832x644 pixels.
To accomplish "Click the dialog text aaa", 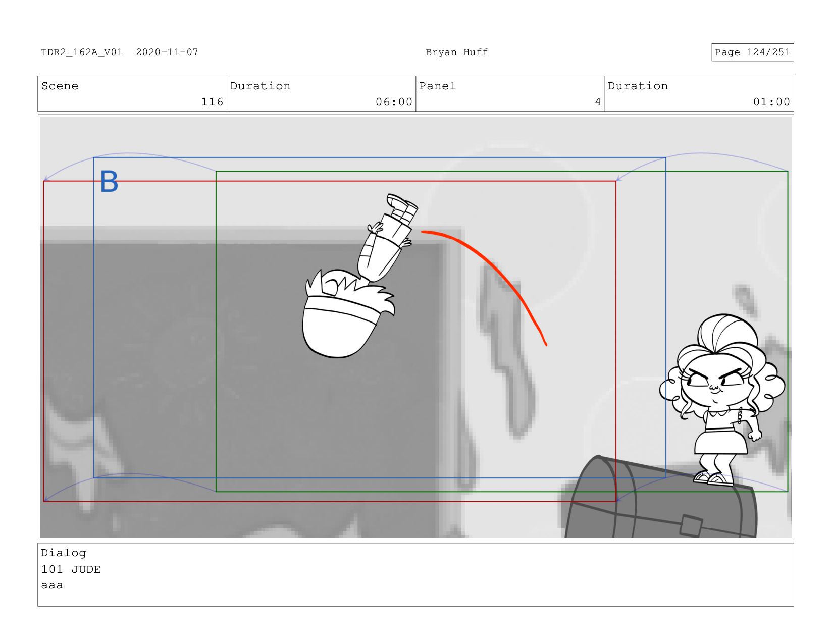I will pyautogui.click(x=52, y=585).
